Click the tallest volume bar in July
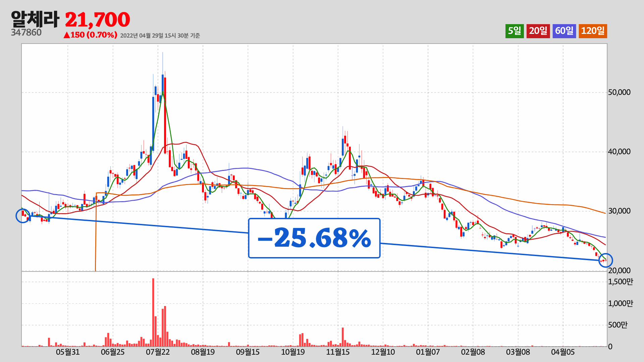The height and width of the screenshot is (362, 644). click(x=153, y=312)
